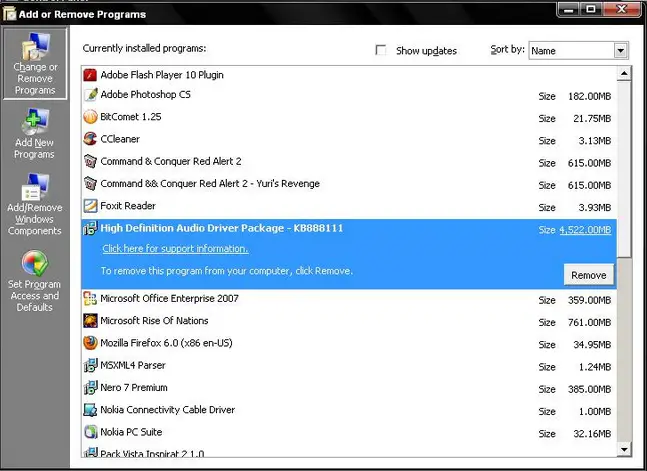Click the MSXML4 Parser icon
Viewport: 647px width, 471px height.
[x=90, y=365]
